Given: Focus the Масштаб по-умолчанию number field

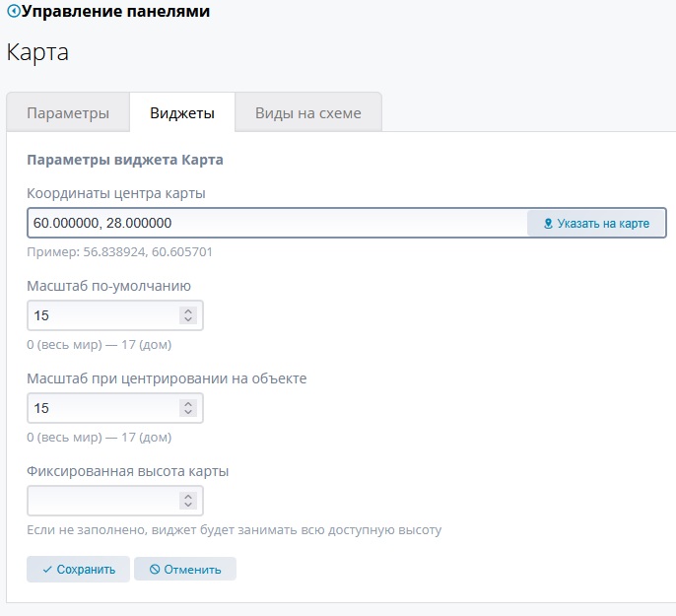Looking at the screenshot, I should (99, 315).
